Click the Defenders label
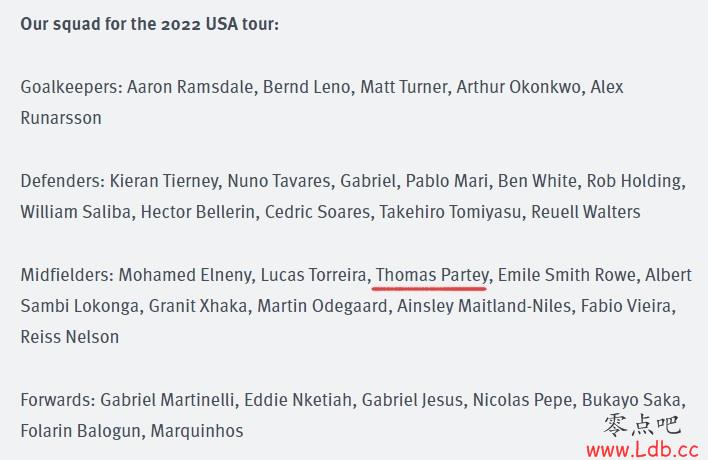 pos(63,181)
